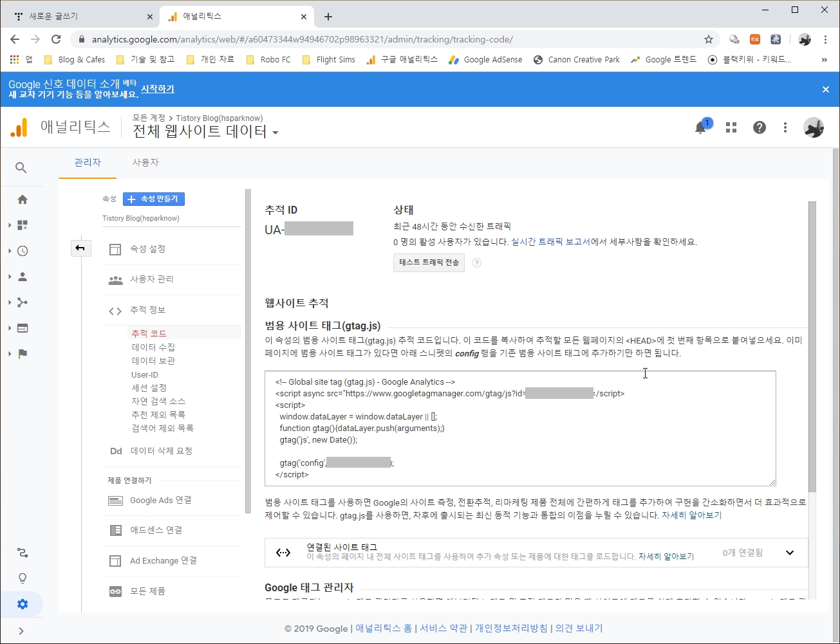Open the three-dot more options in Analytics header
Image resolution: width=840 pixels, height=644 pixels.
pos(785,127)
